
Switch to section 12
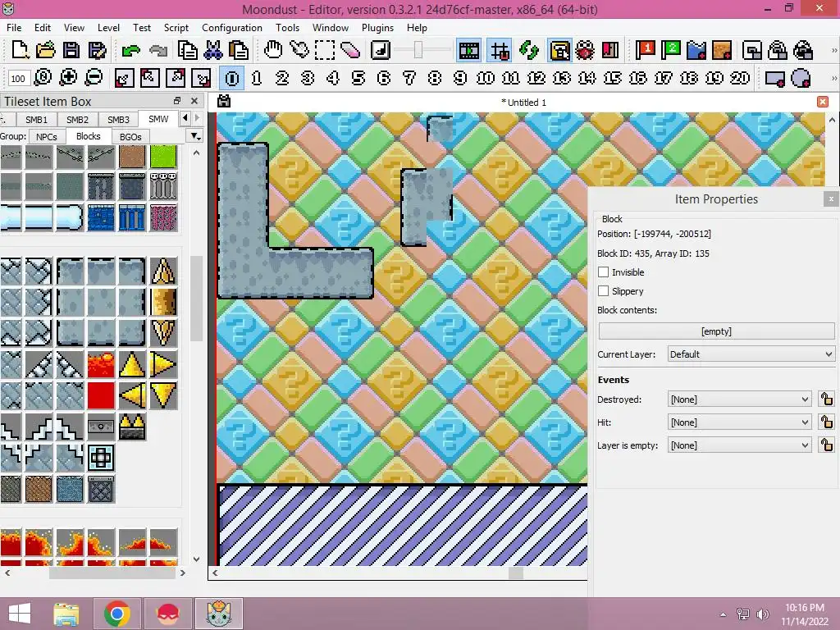[536, 78]
